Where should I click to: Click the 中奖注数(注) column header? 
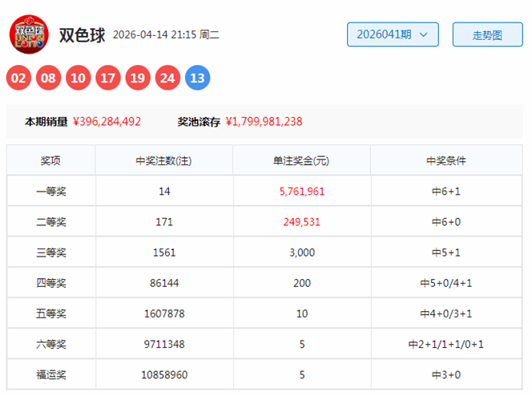[164, 160]
